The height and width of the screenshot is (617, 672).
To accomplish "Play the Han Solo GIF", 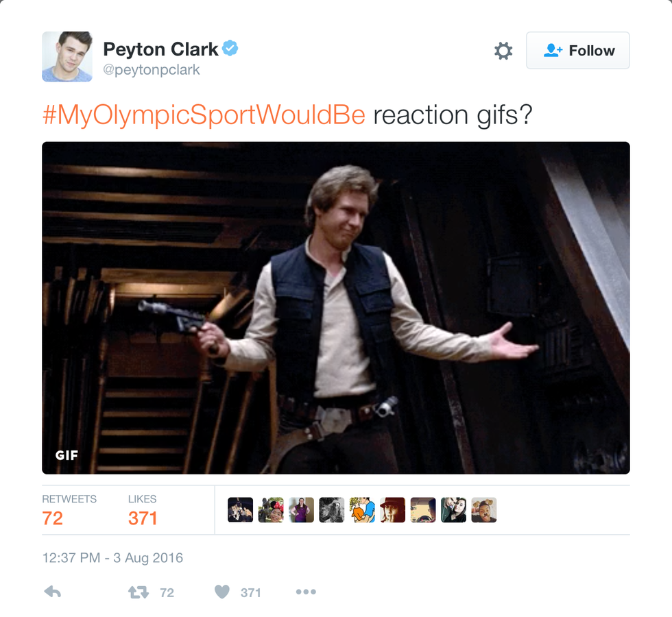I will point(336,308).
